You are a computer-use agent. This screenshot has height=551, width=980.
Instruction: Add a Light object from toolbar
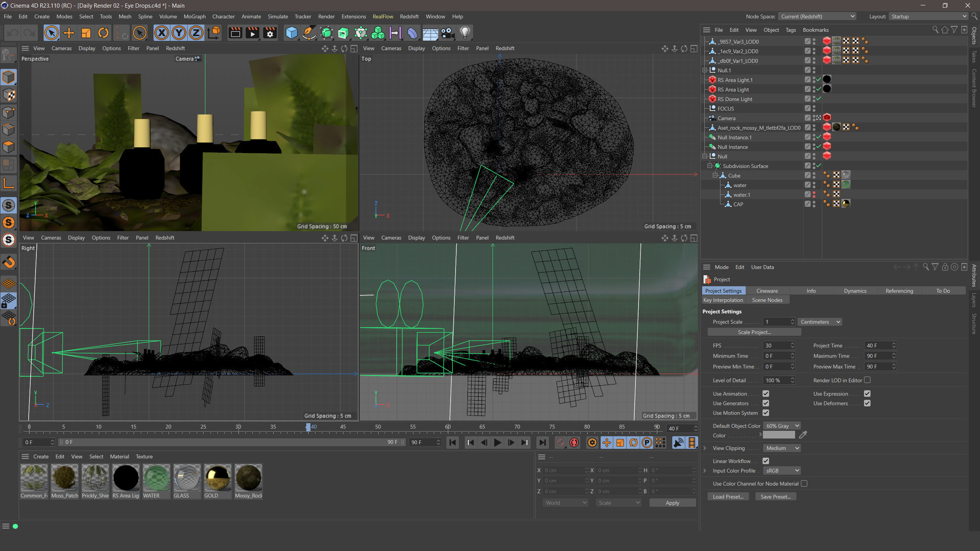pyautogui.click(x=465, y=33)
